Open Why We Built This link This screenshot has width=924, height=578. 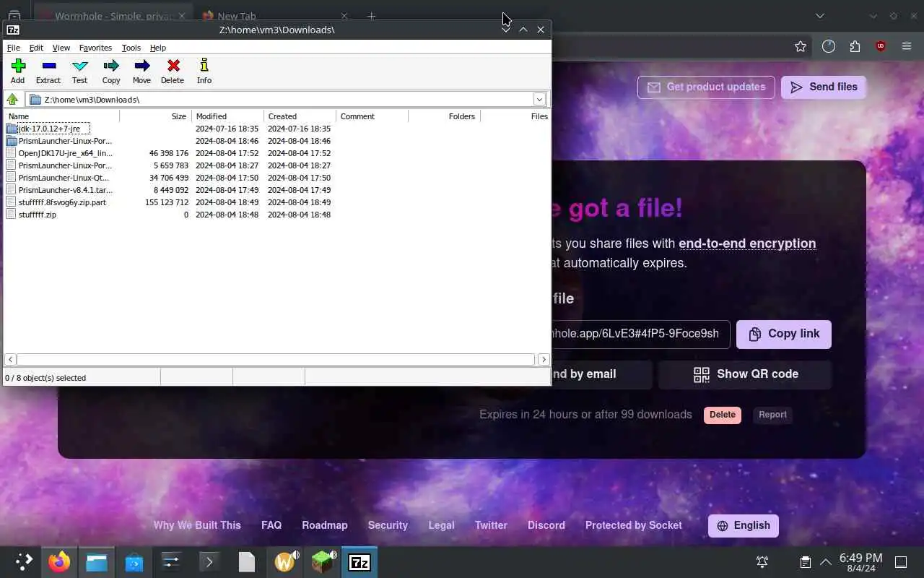tap(197, 525)
